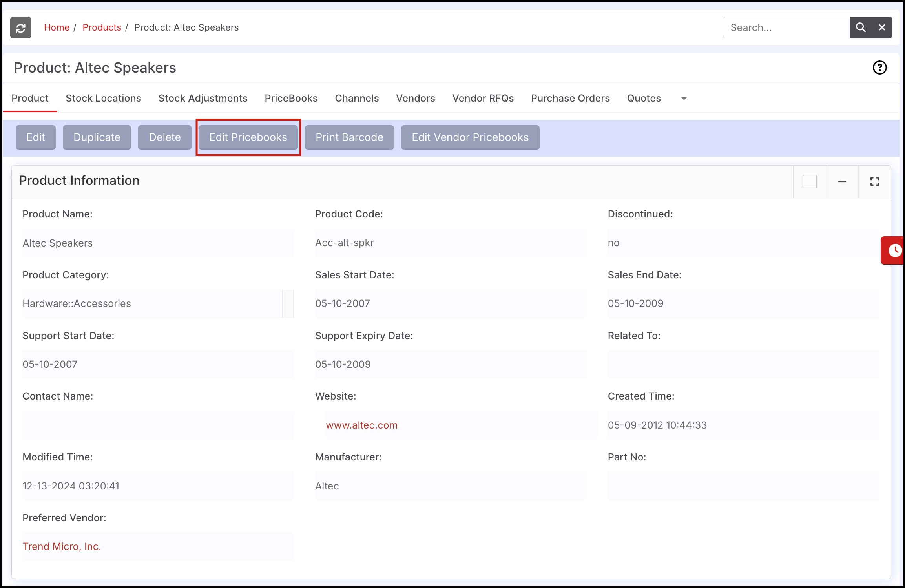Screen dimensions: 905x588
Task: Open the www.altec.com website link
Action: tap(362, 425)
